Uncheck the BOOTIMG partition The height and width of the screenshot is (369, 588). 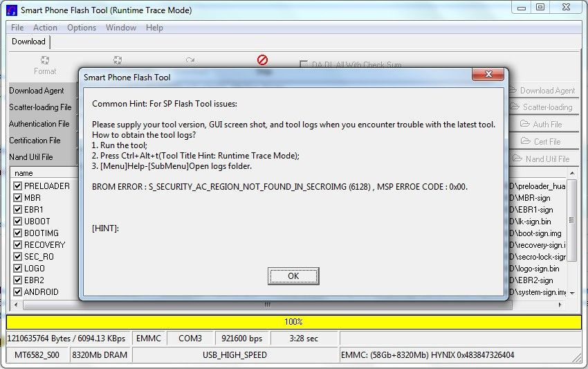coord(17,233)
